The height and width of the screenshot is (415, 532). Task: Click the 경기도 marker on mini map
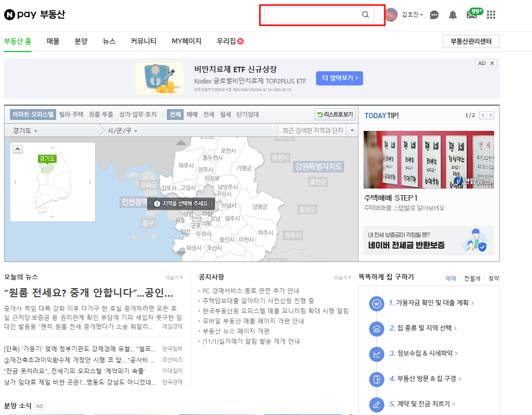[x=47, y=159]
